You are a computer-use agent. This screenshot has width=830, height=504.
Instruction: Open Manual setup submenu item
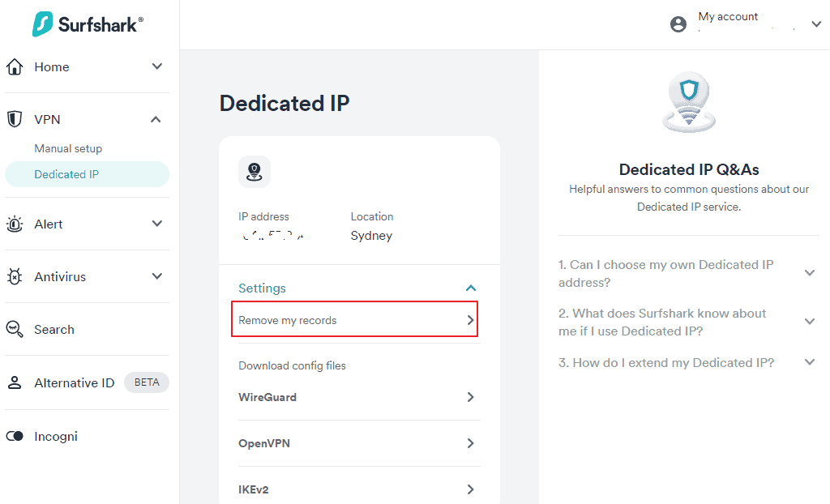pyautogui.click(x=68, y=149)
